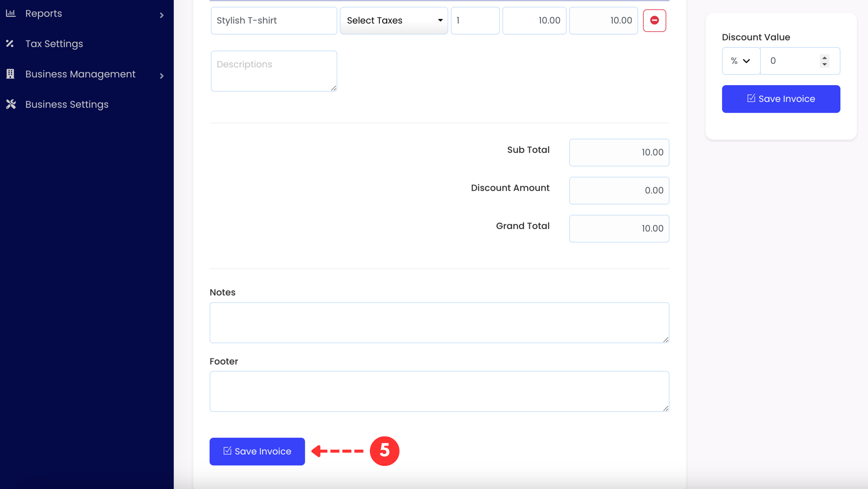Viewport: 868px width, 489px height.
Task: Click Save Invoice in the discount panel
Action: (781, 99)
